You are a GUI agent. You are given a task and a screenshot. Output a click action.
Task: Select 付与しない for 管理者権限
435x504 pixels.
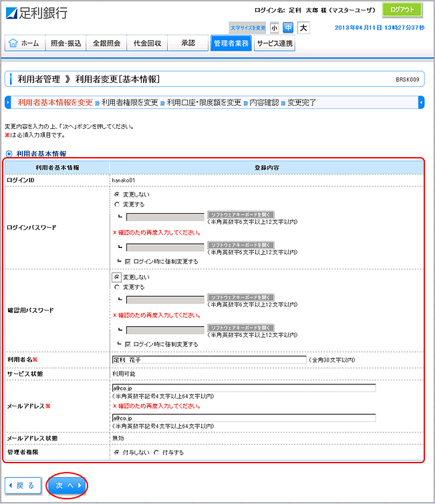click(117, 453)
